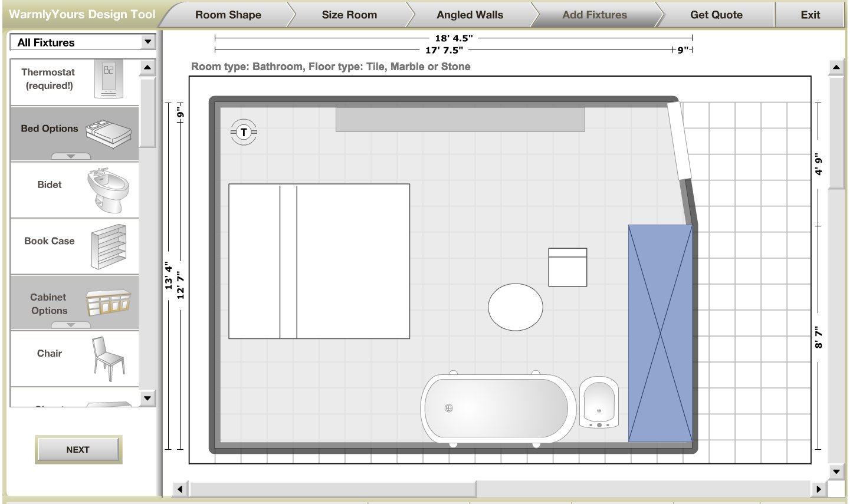Click the horizontal scrollbar thumb under canvas
The height and width of the screenshot is (504, 853).
tap(332, 489)
